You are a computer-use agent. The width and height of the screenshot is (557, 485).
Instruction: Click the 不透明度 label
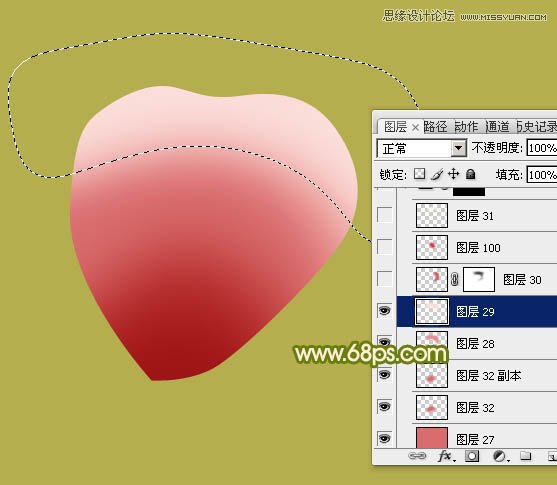pos(497,148)
